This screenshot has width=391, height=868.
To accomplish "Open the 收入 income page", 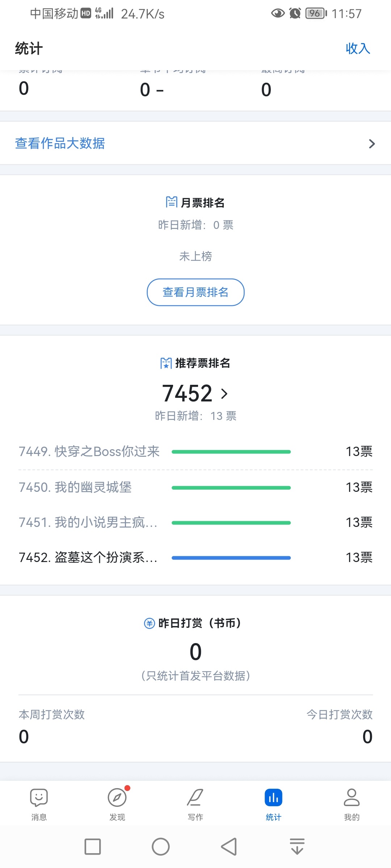I will pyautogui.click(x=358, y=48).
